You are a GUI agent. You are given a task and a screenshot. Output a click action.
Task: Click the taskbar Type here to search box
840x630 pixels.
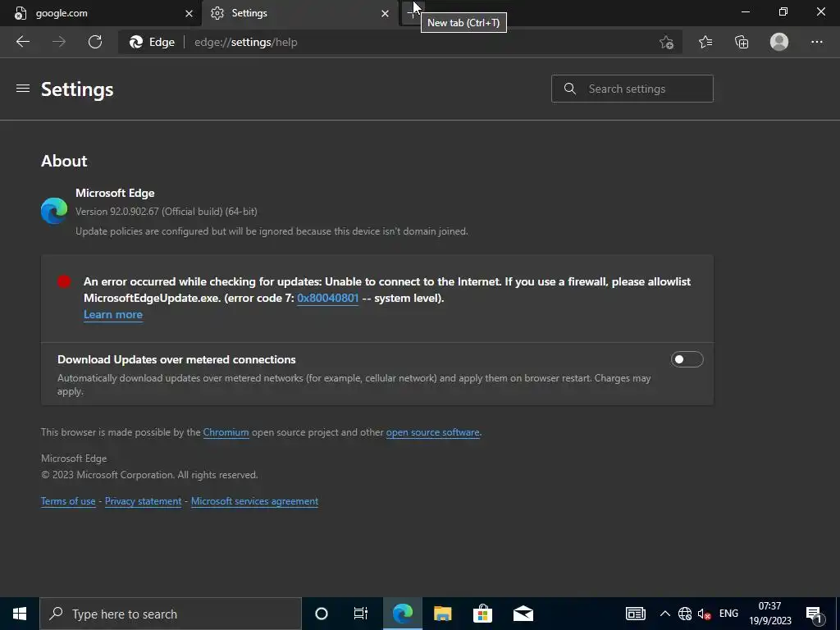(x=171, y=614)
